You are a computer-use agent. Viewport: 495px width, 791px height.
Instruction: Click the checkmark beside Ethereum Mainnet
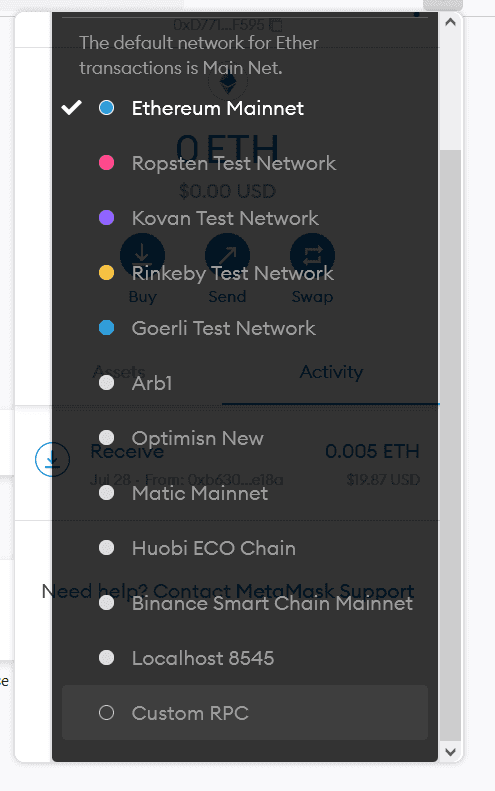click(72, 107)
